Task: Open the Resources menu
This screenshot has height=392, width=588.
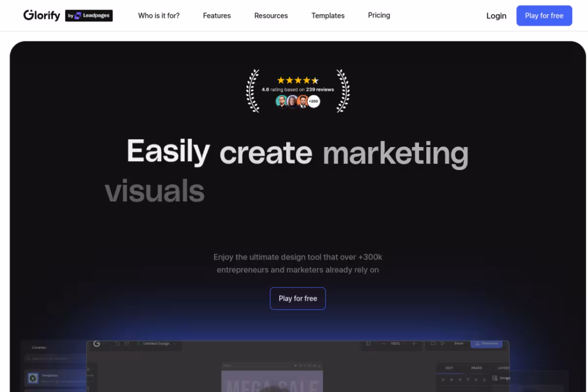Action: pos(271,16)
